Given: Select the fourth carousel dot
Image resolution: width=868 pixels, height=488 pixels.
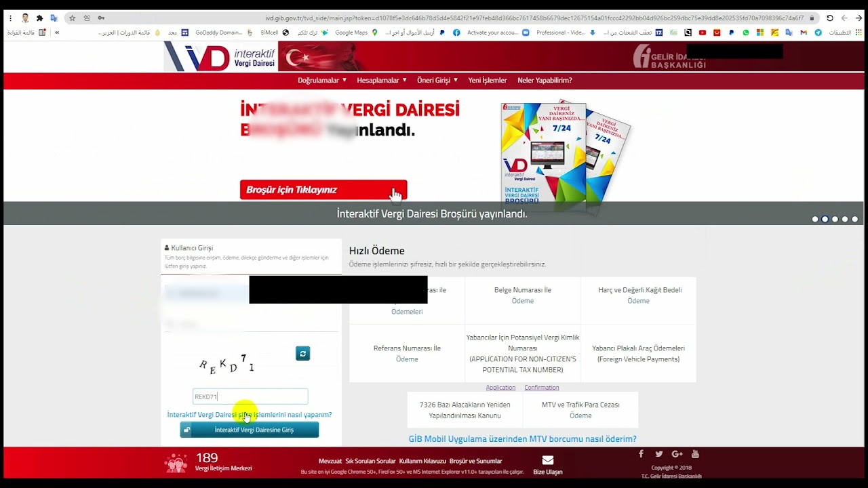Looking at the screenshot, I should click(x=845, y=219).
